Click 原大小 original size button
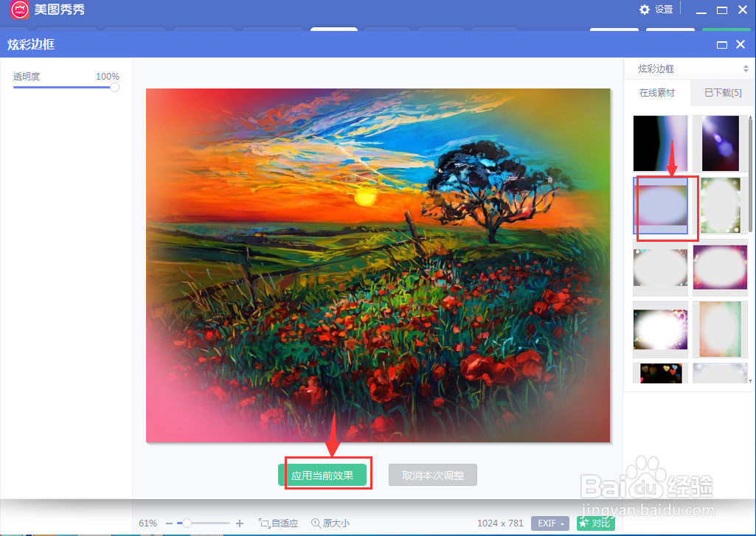The width and height of the screenshot is (756, 536). [330, 523]
